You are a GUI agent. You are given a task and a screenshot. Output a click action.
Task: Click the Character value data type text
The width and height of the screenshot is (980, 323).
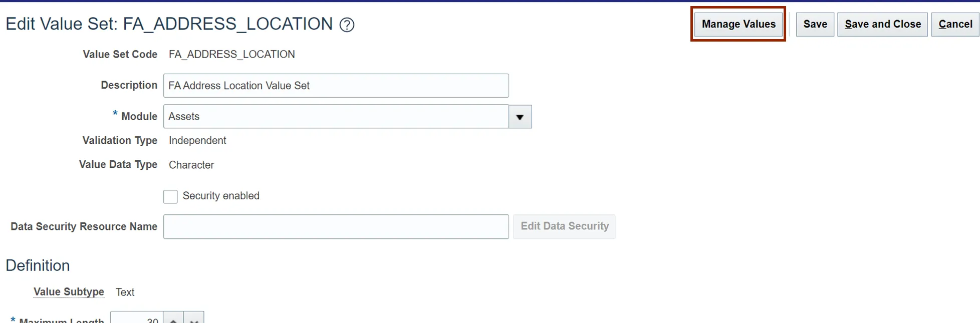pyautogui.click(x=191, y=165)
